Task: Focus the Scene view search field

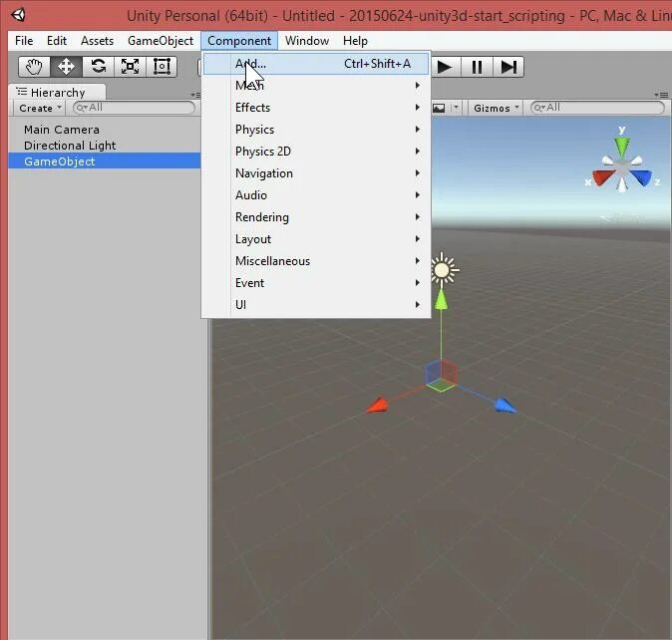Action: click(x=597, y=108)
